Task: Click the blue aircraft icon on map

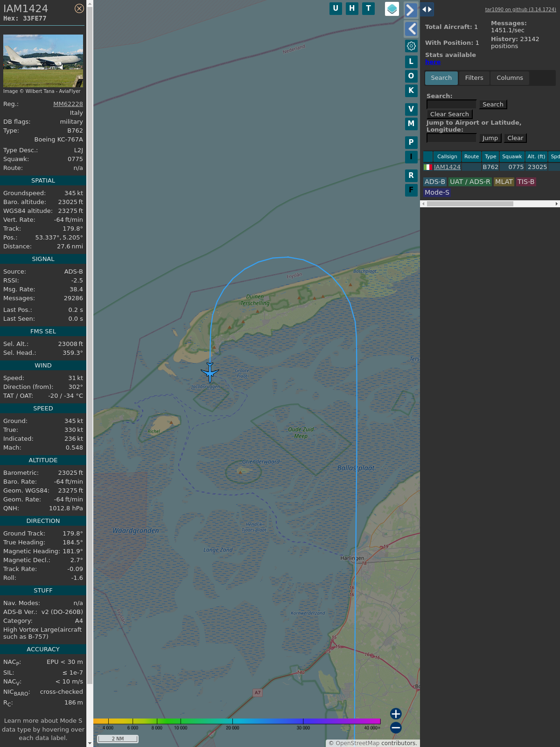Action: click(210, 372)
